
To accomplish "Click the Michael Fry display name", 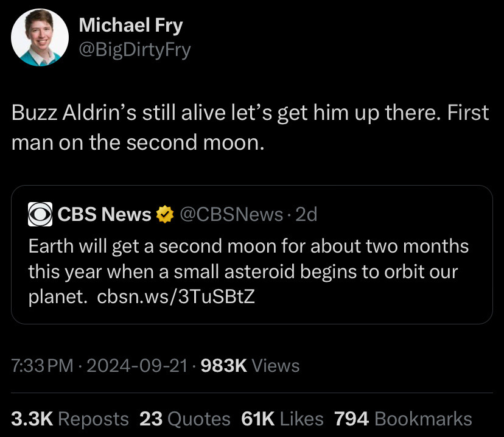I will [x=131, y=26].
